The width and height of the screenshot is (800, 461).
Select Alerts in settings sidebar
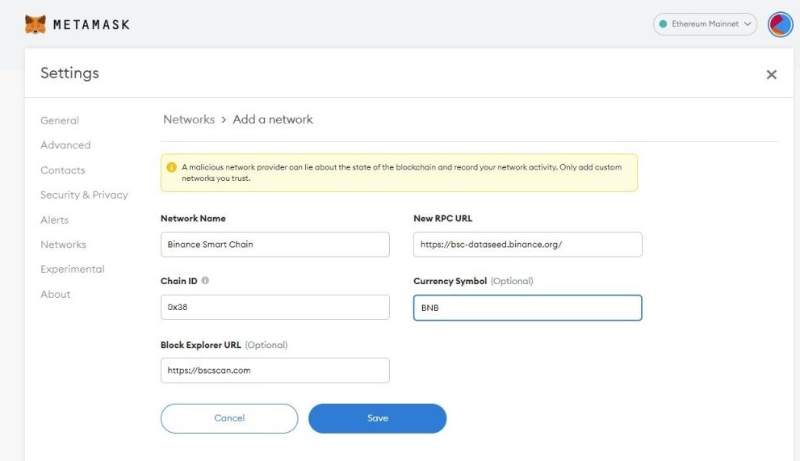click(x=54, y=220)
